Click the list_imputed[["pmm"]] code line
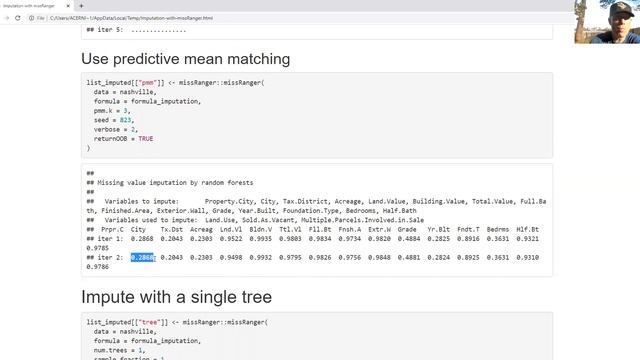 [x=176, y=82]
